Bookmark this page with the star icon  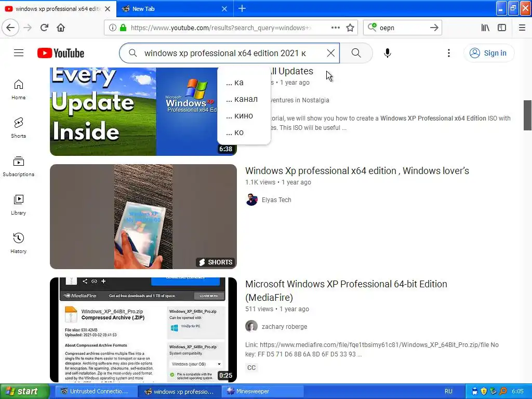click(350, 28)
